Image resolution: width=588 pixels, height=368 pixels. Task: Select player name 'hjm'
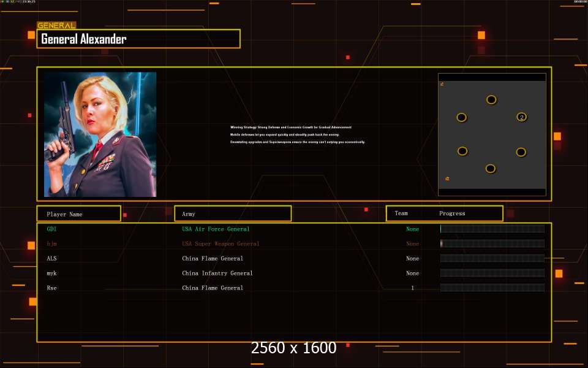pyautogui.click(x=51, y=243)
